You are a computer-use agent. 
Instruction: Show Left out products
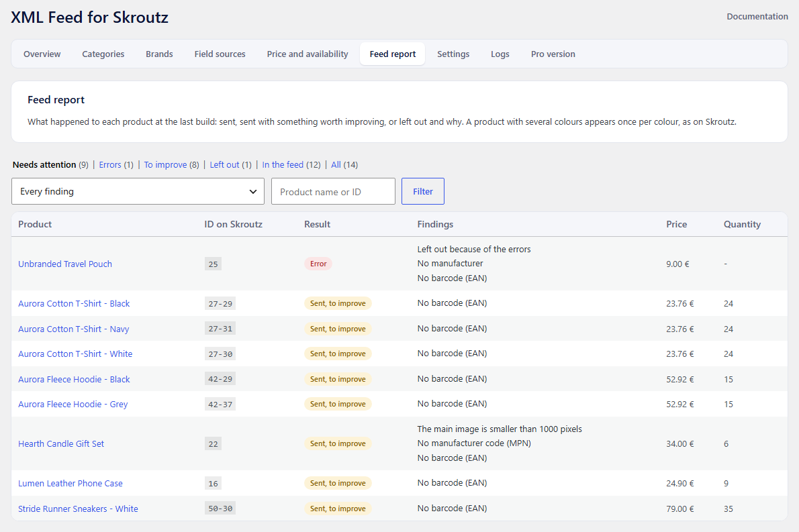(224, 164)
